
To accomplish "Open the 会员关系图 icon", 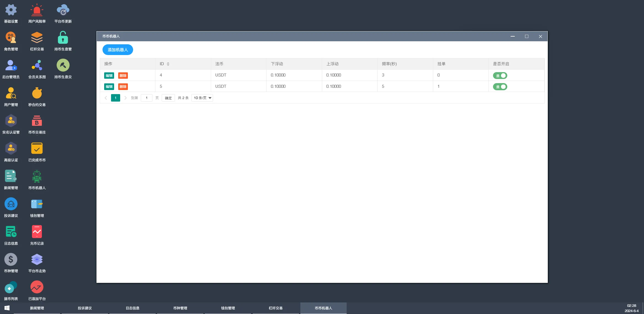I will pos(37,65).
